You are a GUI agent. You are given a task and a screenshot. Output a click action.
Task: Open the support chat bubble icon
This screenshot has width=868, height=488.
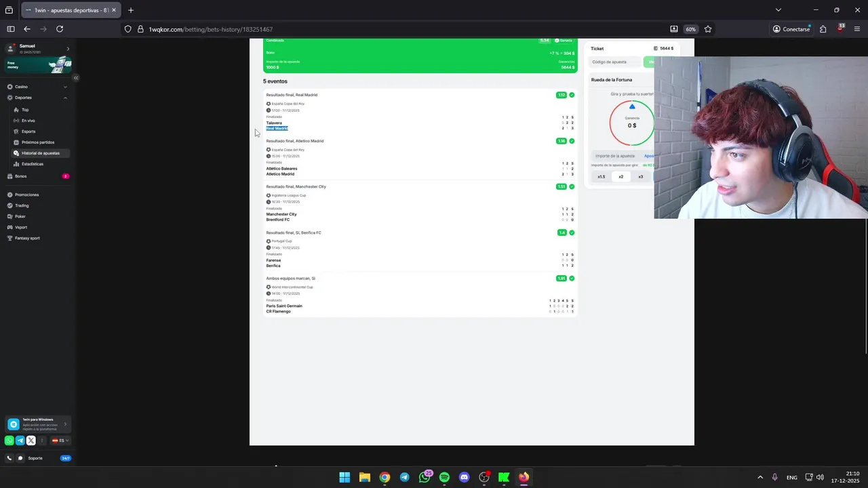click(20, 458)
